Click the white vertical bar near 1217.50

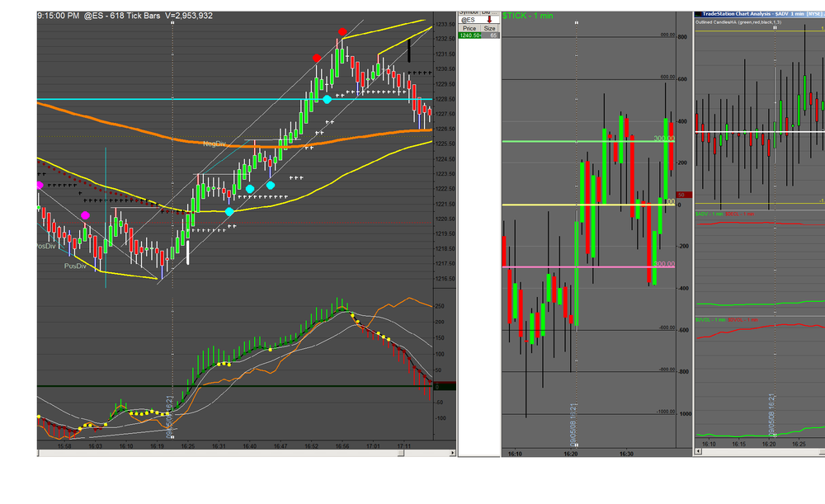pyautogui.click(x=188, y=252)
